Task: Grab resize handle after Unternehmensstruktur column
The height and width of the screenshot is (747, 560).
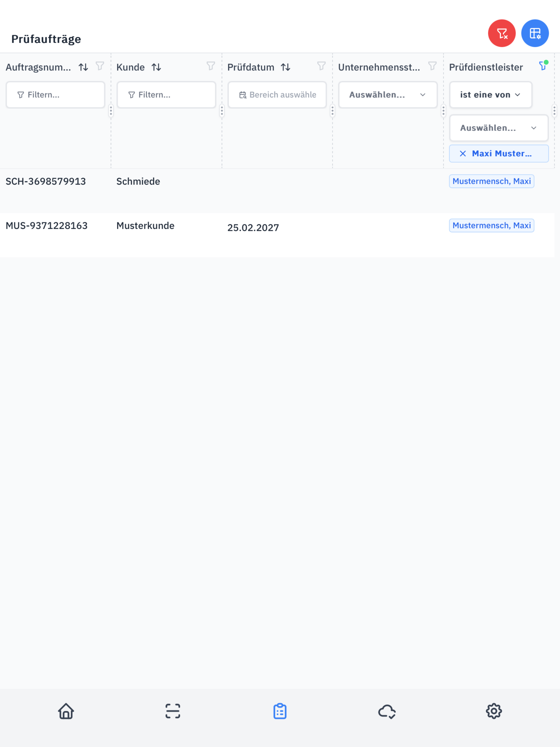Action: point(444,111)
